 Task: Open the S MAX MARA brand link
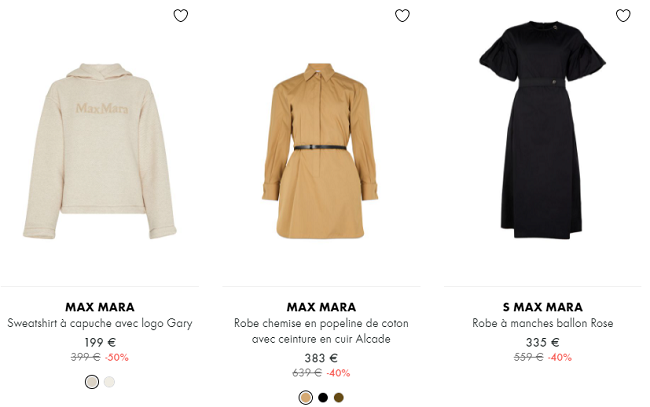tap(542, 307)
